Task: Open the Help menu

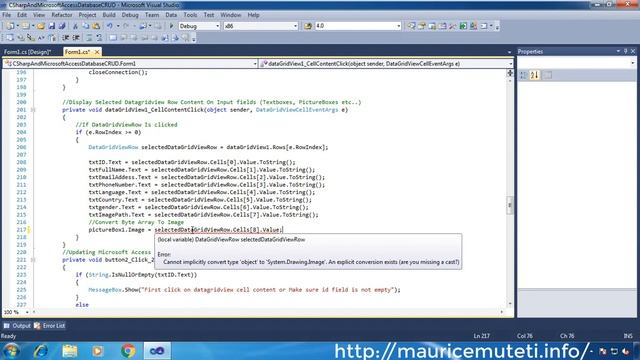Action: click(x=253, y=15)
